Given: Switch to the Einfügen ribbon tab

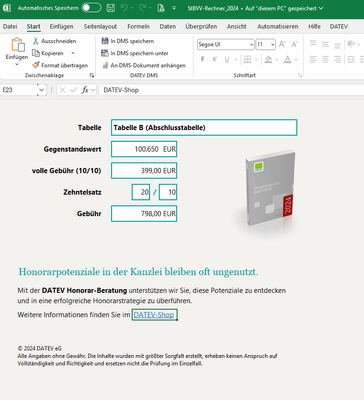Looking at the screenshot, I should click(x=61, y=26).
